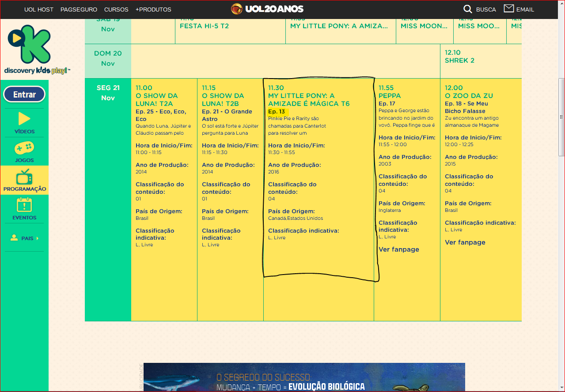Click PROGRAMAÇÃO sidebar label
This screenshot has width=565, height=392.
coord(24,189)
